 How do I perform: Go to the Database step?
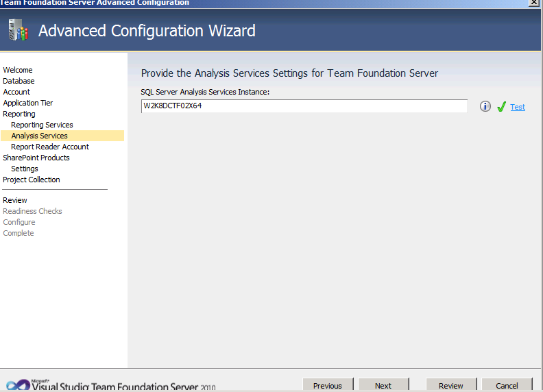pos(19,81)
